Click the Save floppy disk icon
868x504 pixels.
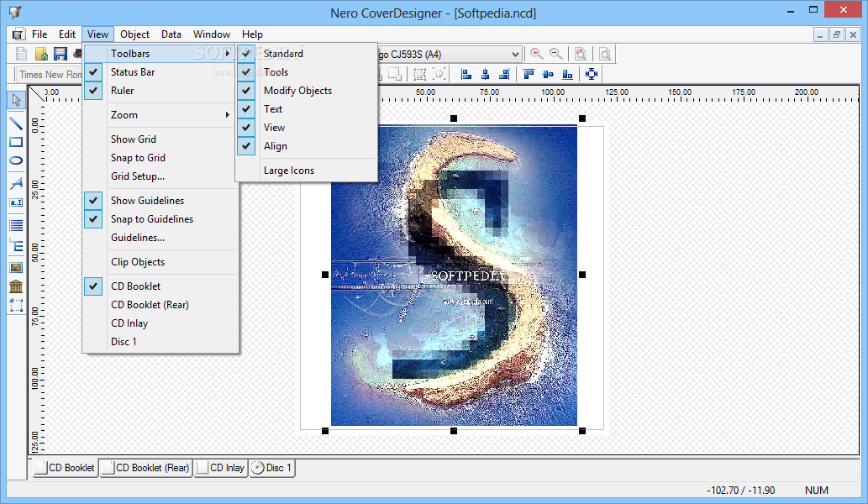pyautogui.click(x=60, y=54)
